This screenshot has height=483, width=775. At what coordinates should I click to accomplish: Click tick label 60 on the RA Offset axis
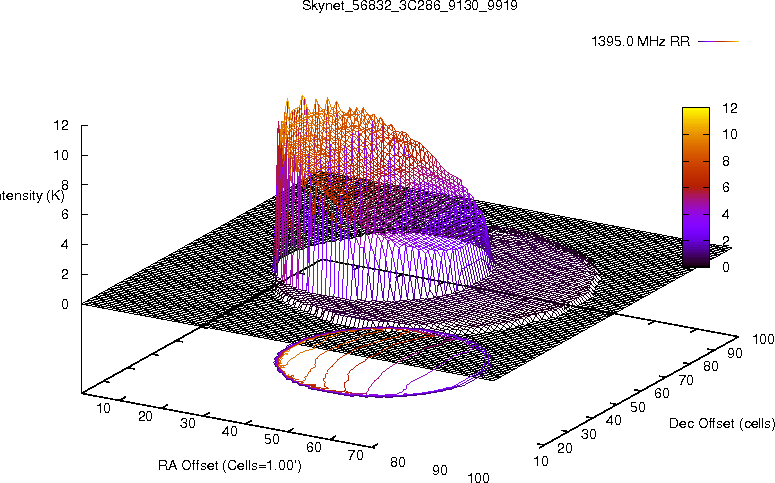click(314, 447)
